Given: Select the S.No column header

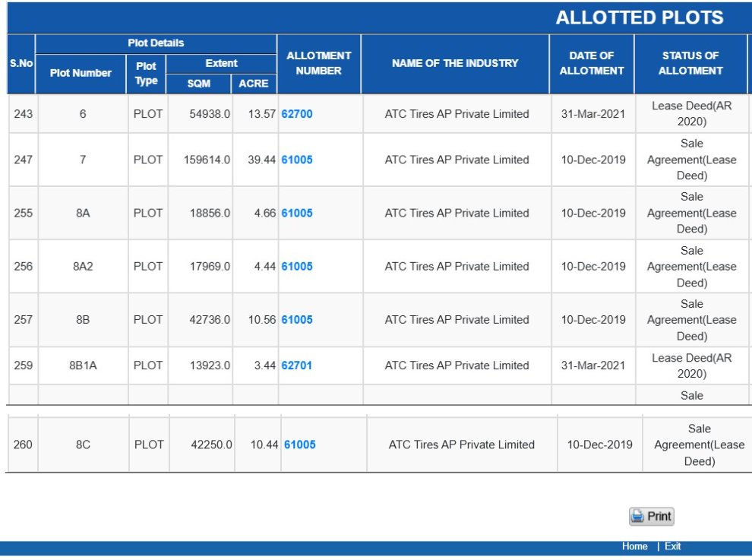Looking at the screenshot, I should (21, 63).
